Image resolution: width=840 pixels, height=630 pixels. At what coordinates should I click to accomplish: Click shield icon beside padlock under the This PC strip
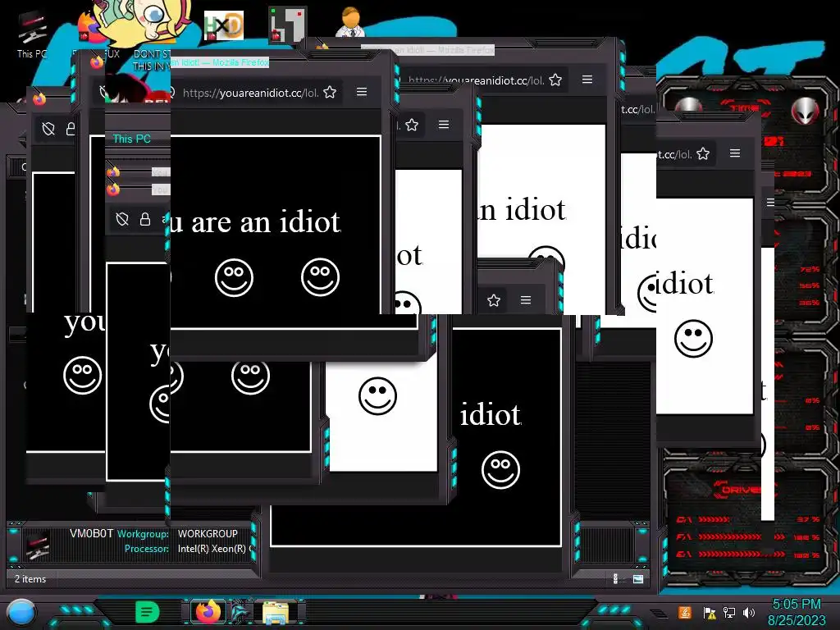[x=122, y=219]
